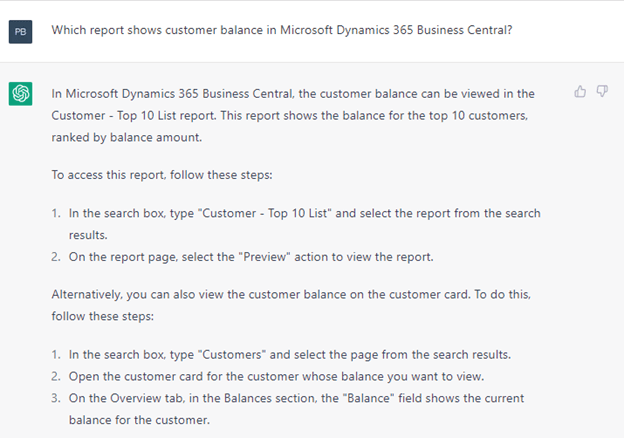This screenshot has height=438, width=624.
Task: Click the quoted "Customer - Top 10 List" search text
Action: click(x=265, y=213)
